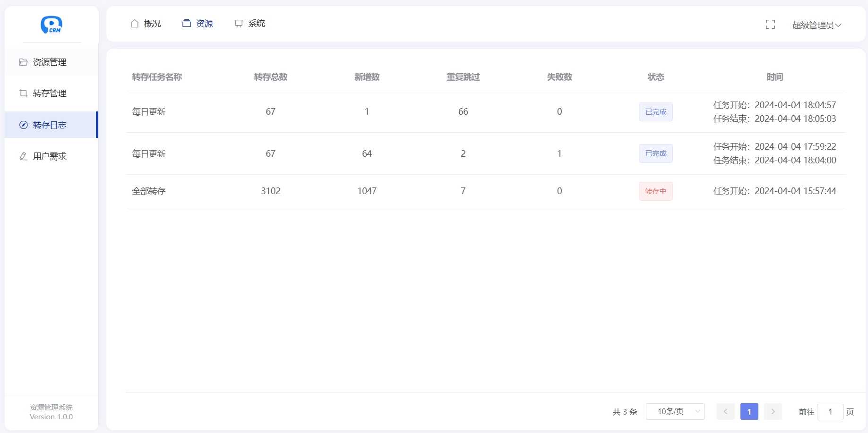The height and width of the screenshot is (433, 868).
Task: Click the 已完成 tag in first row
Action: [x=655, y=112]
